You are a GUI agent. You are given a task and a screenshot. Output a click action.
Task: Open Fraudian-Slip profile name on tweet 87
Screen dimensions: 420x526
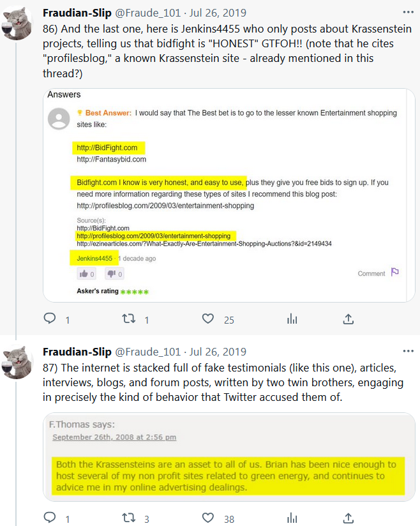(x=77, y=352)
